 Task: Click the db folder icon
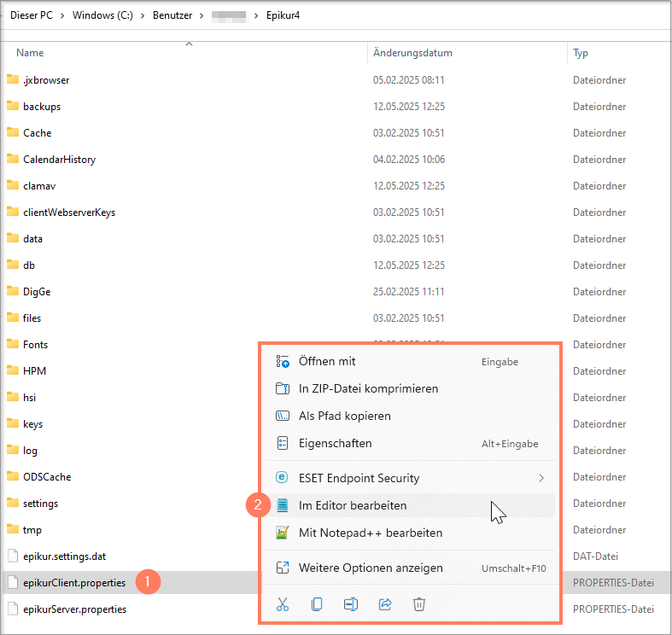click(x=13, y=265)
